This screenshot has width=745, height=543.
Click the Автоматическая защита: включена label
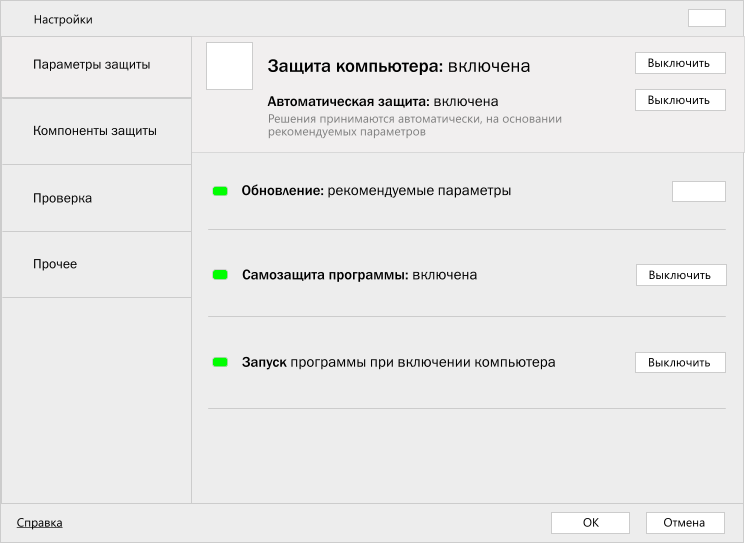coord(383,101)
